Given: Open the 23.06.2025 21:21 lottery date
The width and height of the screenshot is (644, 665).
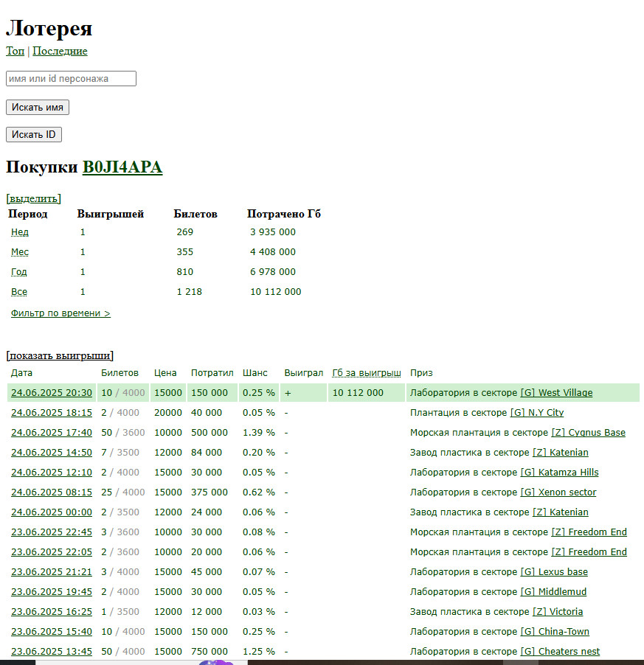Looking at the screenshot, I should 52,572.
